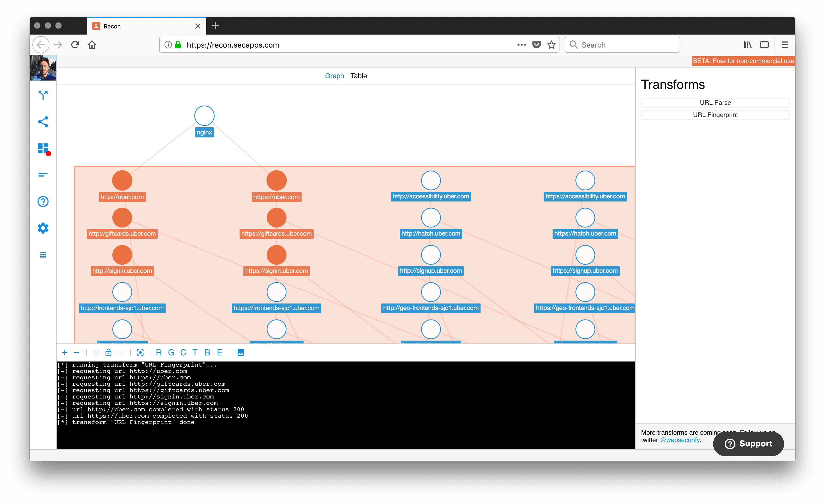Run the URL Parse transform

coord(715,102)
